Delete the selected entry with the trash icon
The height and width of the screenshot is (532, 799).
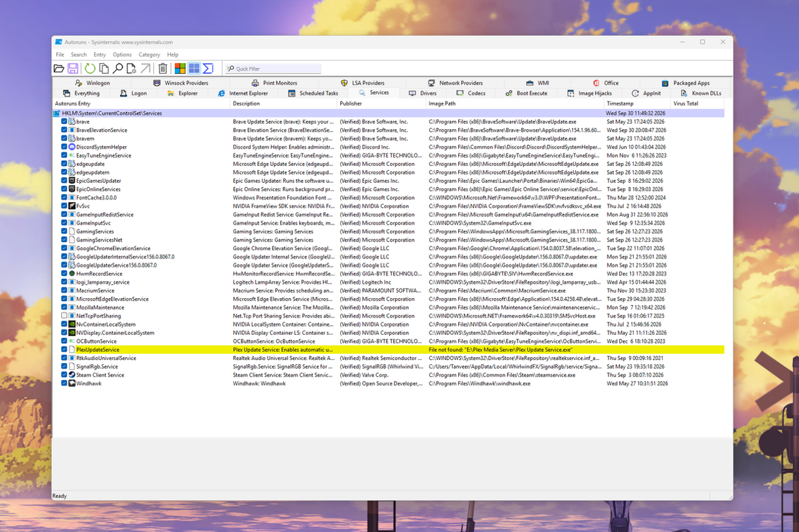tap(163, 68)
